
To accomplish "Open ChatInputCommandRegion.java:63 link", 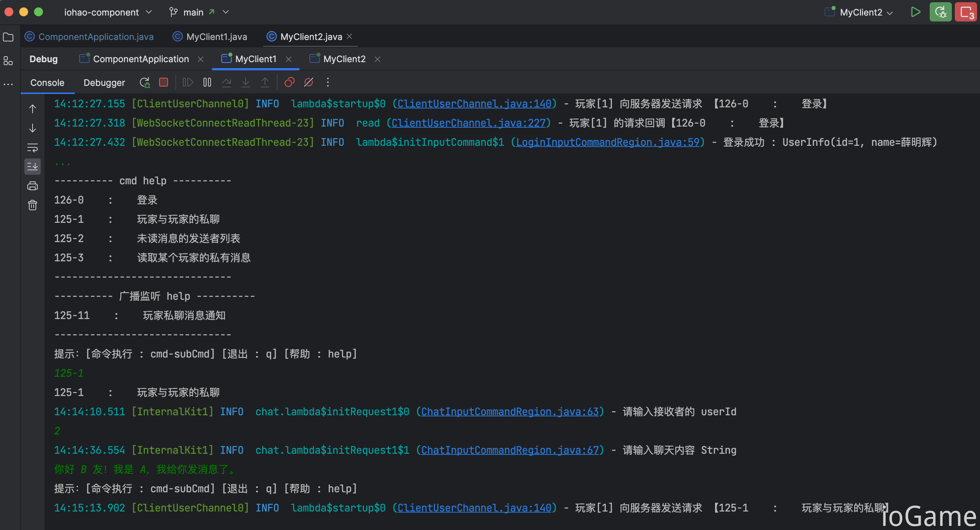I will 510,412.
